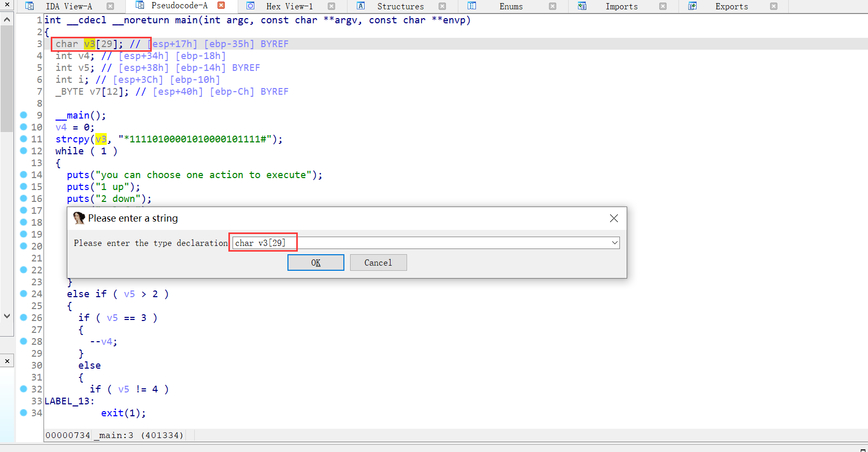Screen dimensions: 868x452
Task: Click the Exports tab icon
Action: [x=692, y=6]
